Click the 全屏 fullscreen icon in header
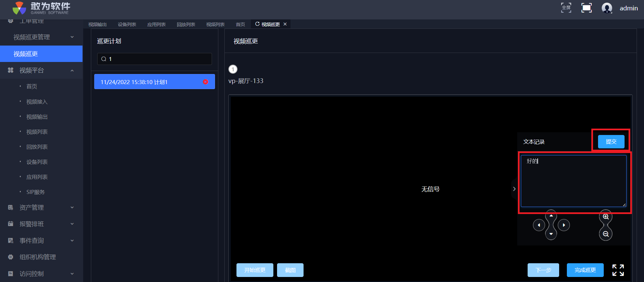Viewport: 644px width, 282px height. 566,8
